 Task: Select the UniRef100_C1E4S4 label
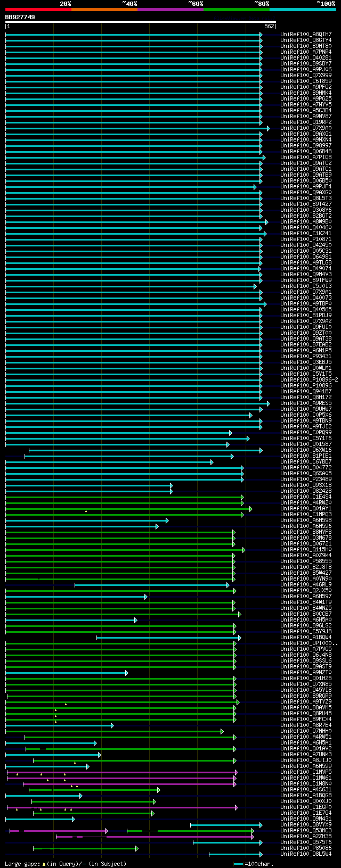point(306,497)
